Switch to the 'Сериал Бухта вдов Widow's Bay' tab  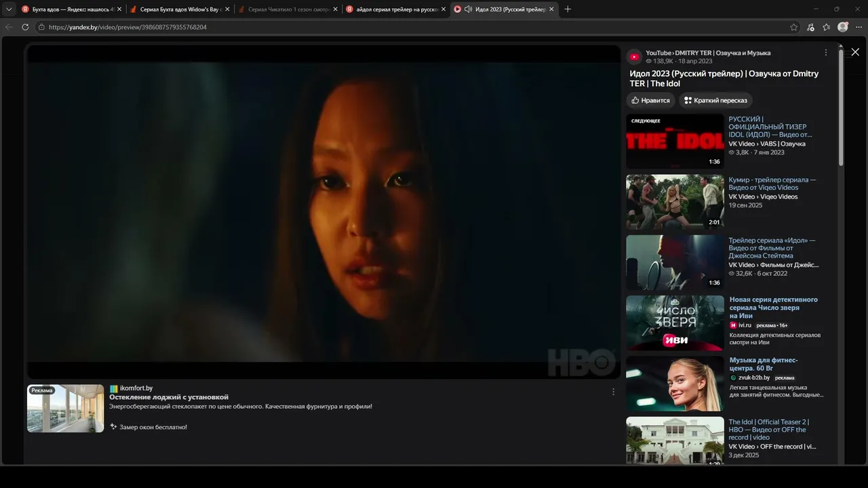pyautogui.click(x=180, y=9)
